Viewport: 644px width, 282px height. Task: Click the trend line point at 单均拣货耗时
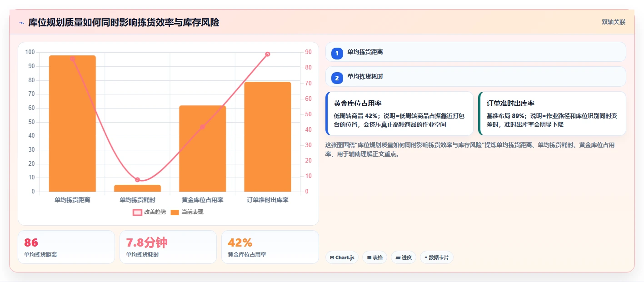pyautogui.click(x=137, y=180)
